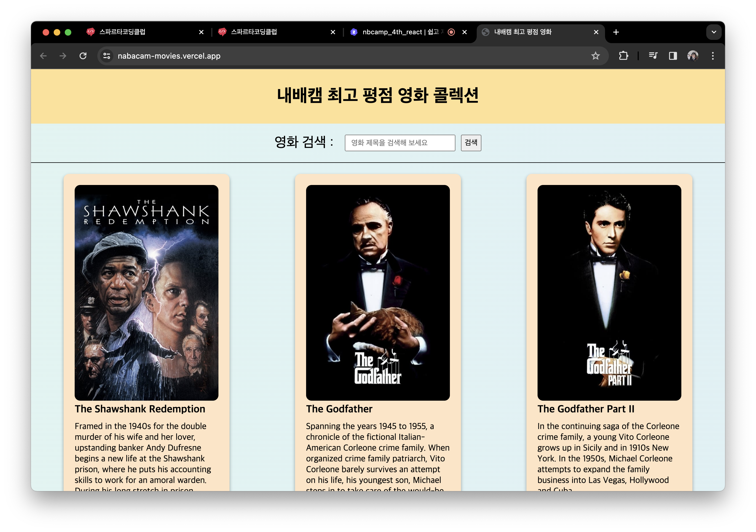Expand the tab search dropdown arrow
This screenshot has width=756, height=532.
coord(714,32)
